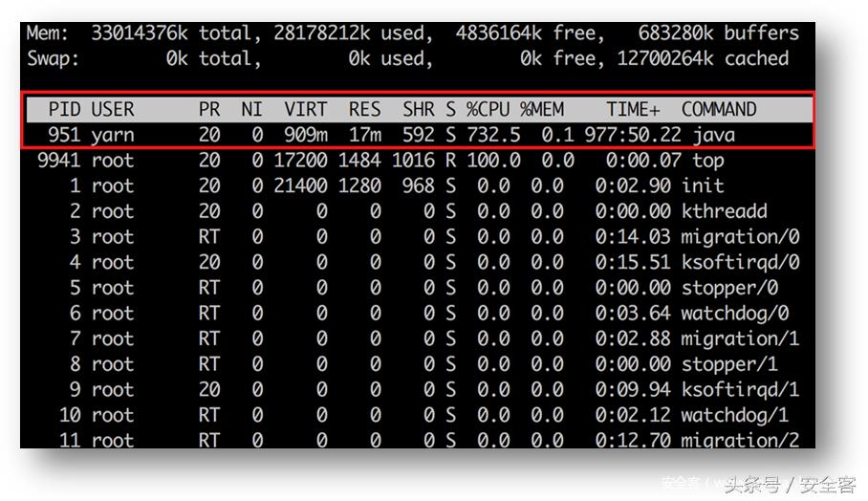The image size is (868, 501).
Task: Click the 21400 VIRT value
Action: (x=300, y=185)
